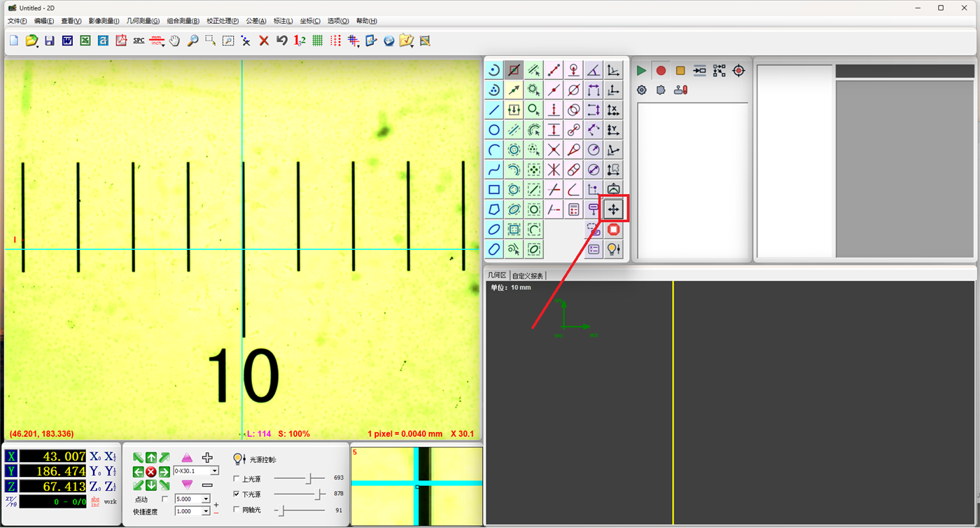Select the arc measurement tool
The width and height of the screenshot is (980, 528).
494,150
